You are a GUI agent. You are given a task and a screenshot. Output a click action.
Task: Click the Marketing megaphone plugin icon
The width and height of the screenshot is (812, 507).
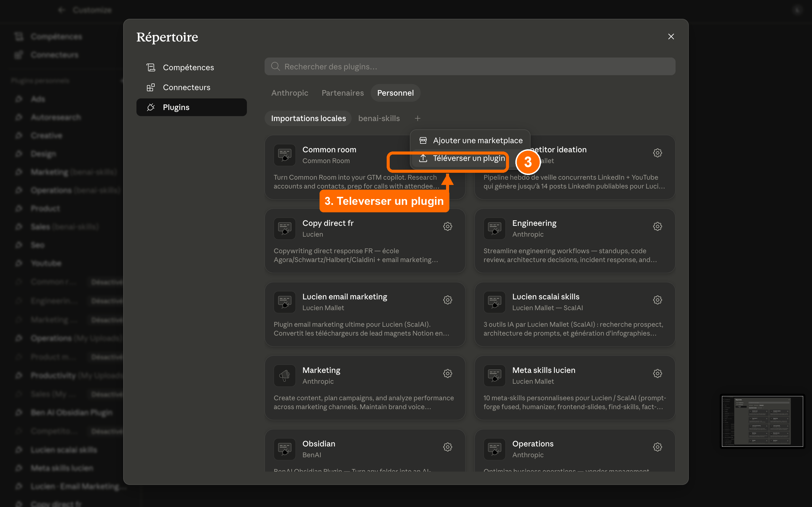point(284,375)
